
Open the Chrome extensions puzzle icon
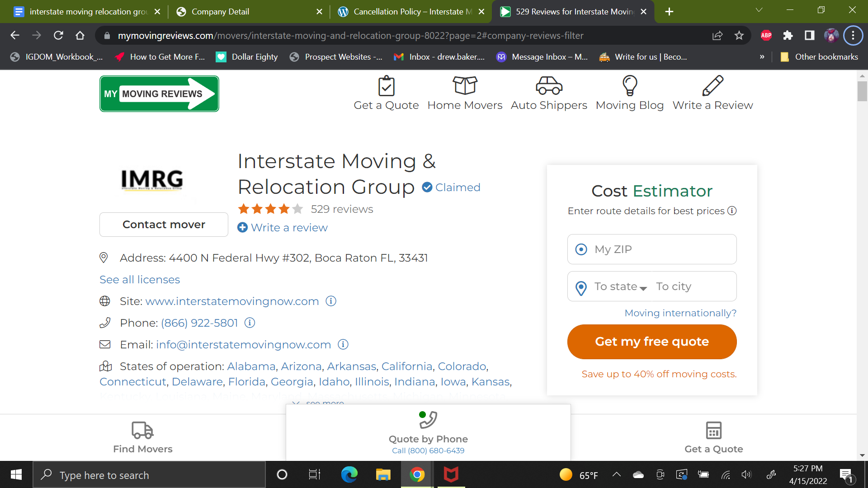click(788, 35)
